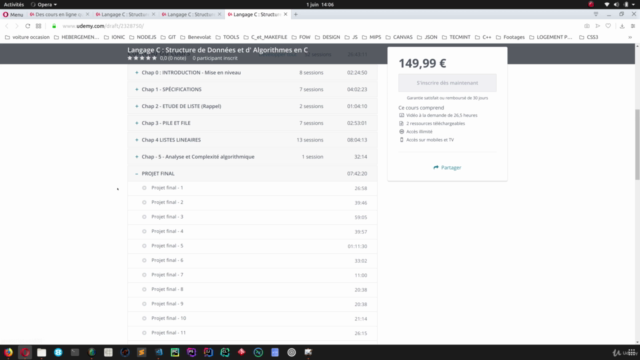
Task: Click the infinity icon next to Accès illimité
Action: point(401,131)
